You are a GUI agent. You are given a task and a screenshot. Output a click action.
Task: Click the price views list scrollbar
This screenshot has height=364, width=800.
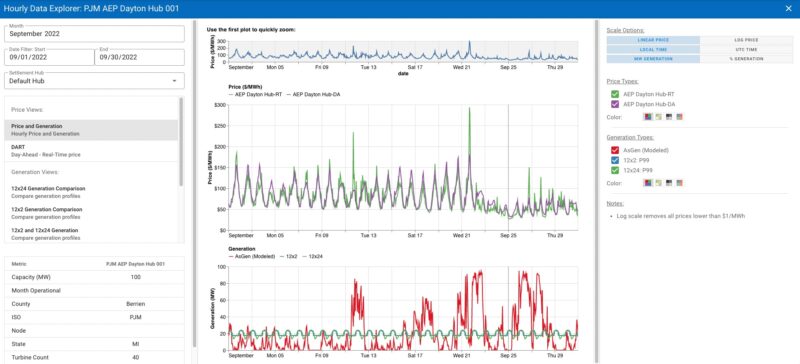pos(181,141)
